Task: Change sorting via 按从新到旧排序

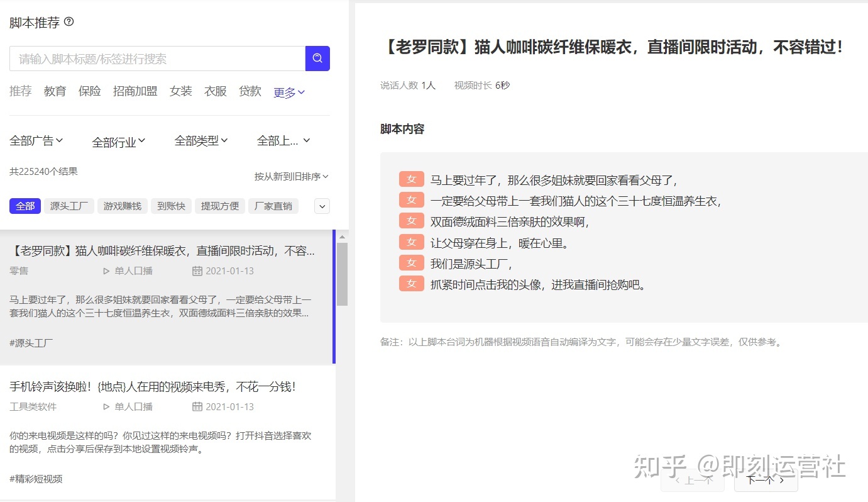Action: tap(291, 177)
